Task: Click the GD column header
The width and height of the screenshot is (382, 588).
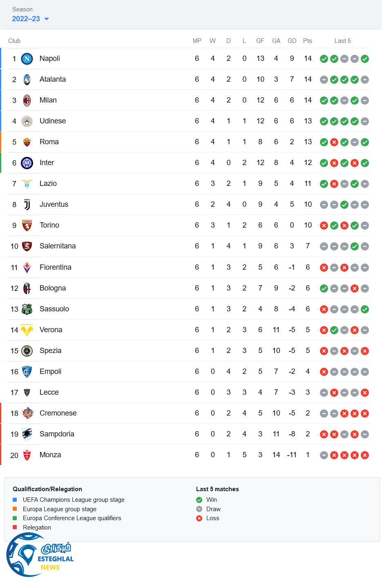Action: 292,41
